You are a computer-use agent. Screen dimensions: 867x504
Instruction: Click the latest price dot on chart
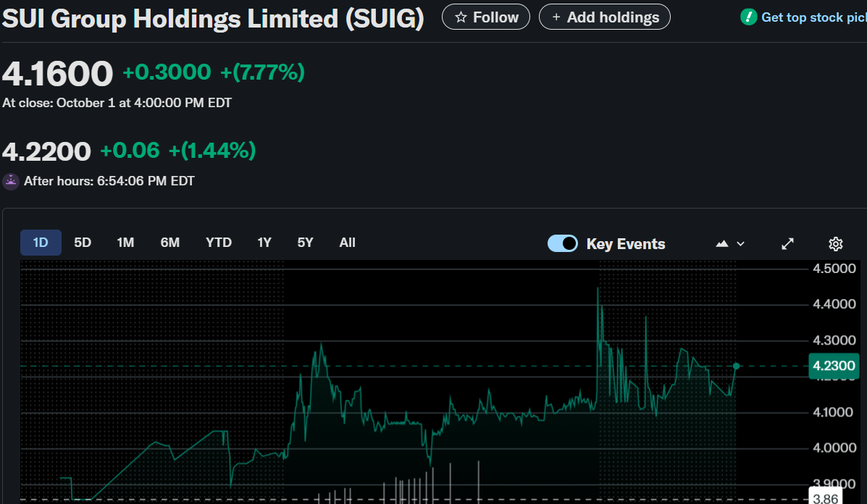(x=737, y=366)
